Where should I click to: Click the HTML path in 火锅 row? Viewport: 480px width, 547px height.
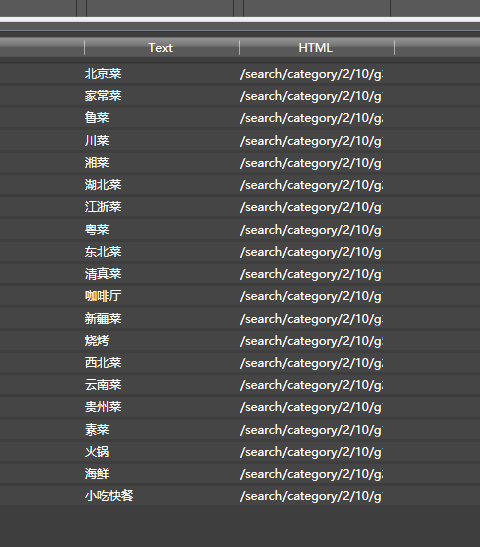(311, 452)
